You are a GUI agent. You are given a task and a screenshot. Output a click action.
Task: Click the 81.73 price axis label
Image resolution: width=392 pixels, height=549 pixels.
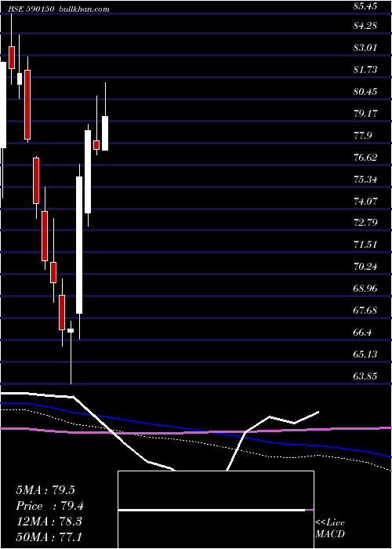365,70
